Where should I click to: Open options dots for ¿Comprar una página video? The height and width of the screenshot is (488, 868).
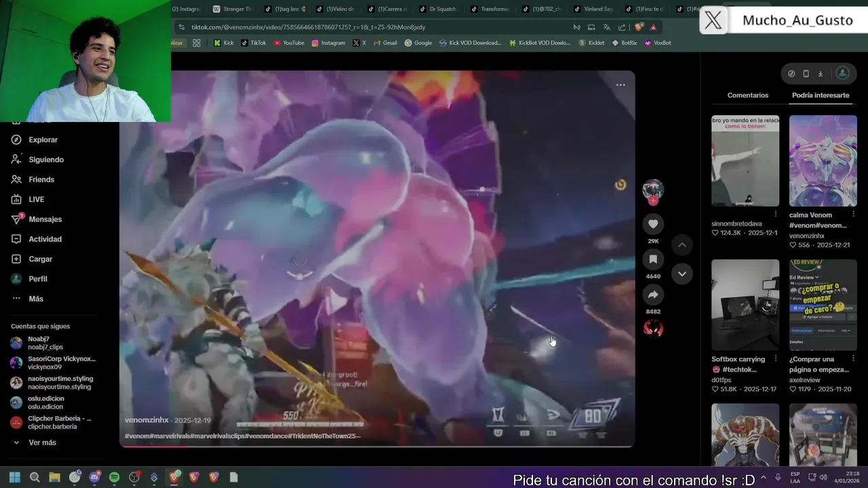point(853,359)
